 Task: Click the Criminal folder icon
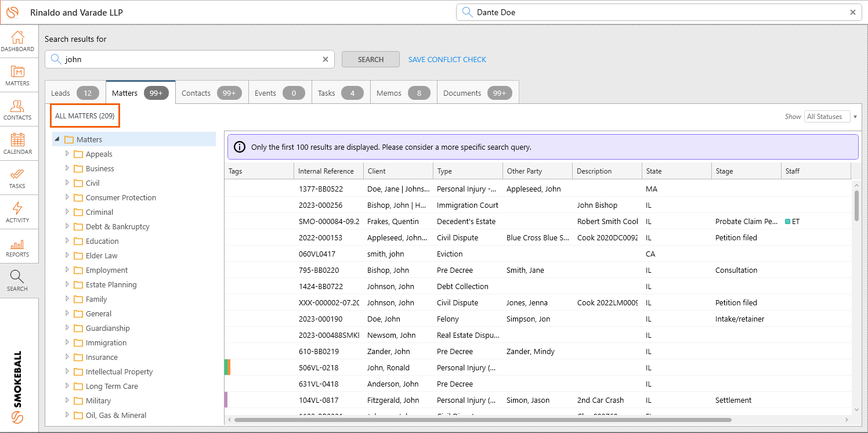(x=78, y=212)
